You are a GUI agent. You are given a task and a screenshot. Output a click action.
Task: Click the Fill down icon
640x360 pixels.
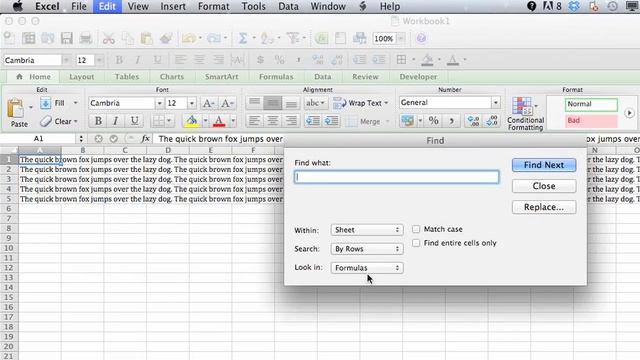(45, 103)
